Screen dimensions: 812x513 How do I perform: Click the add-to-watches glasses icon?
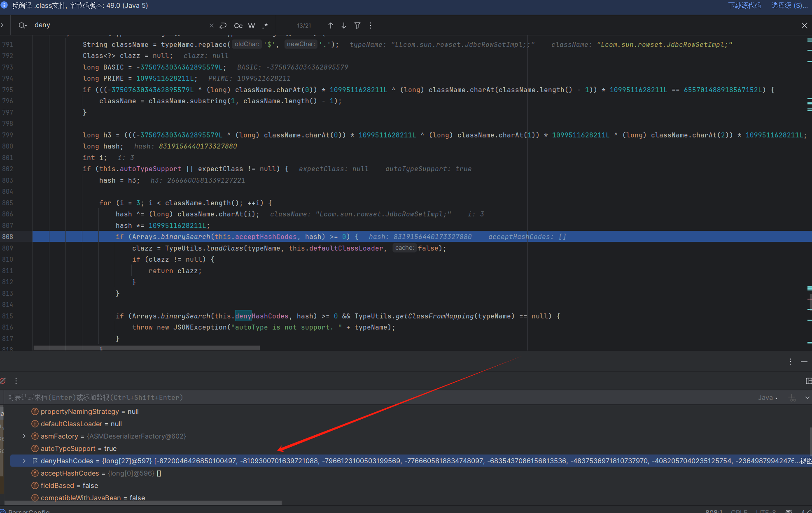coord(792,398)
